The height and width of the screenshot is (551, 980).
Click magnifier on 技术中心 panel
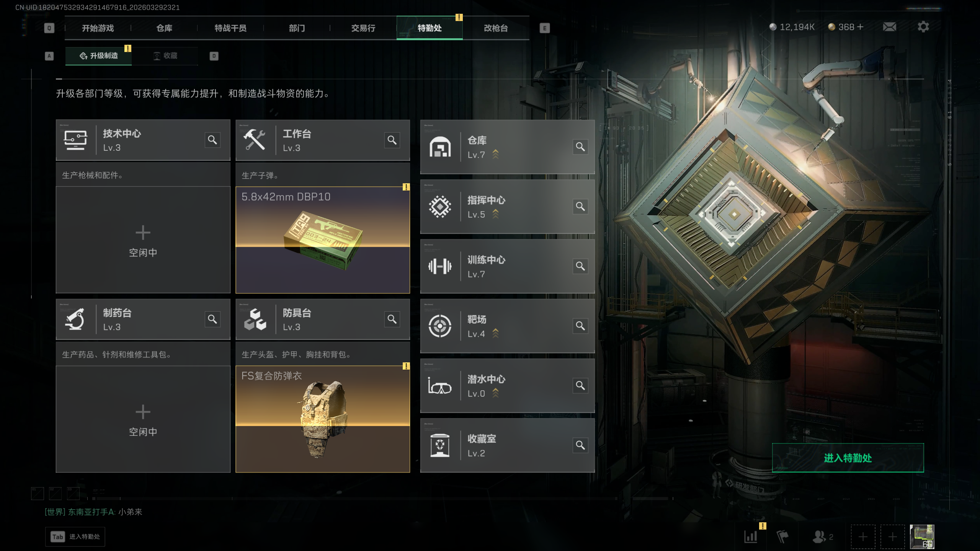[x=212, y=140]
